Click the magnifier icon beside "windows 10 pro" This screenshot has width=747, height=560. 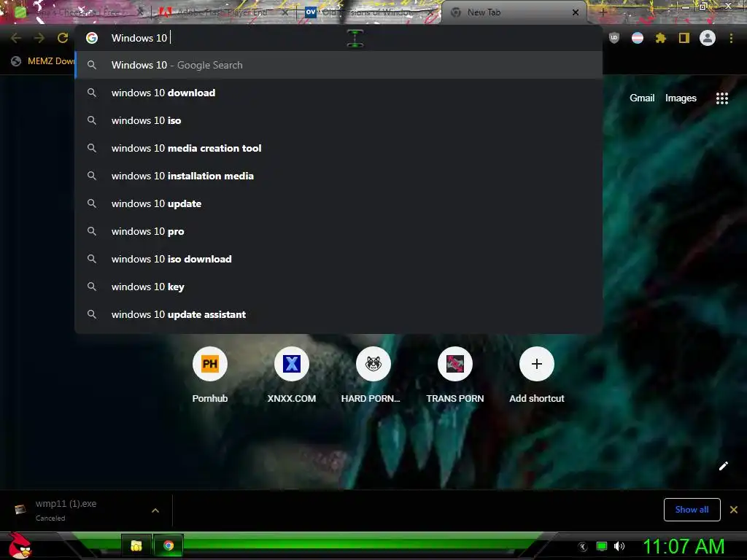coord(92,231)
